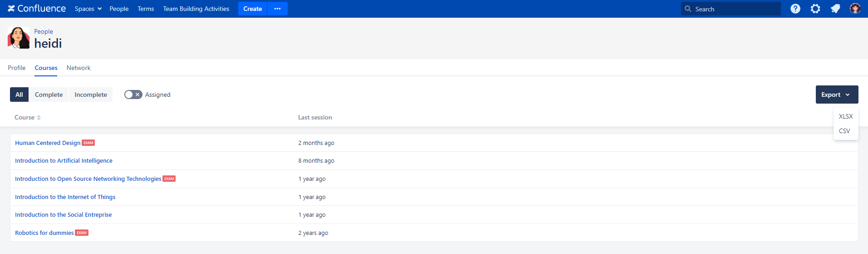Click heidi's profile picture
This screenshot has width=868, height=254.
(x=19, y=38)
